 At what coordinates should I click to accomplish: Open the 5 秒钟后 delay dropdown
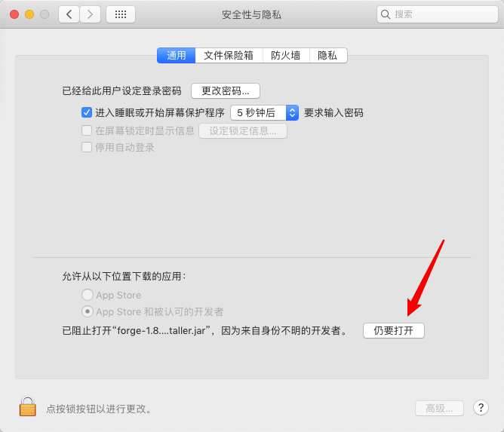pos(265,113)
